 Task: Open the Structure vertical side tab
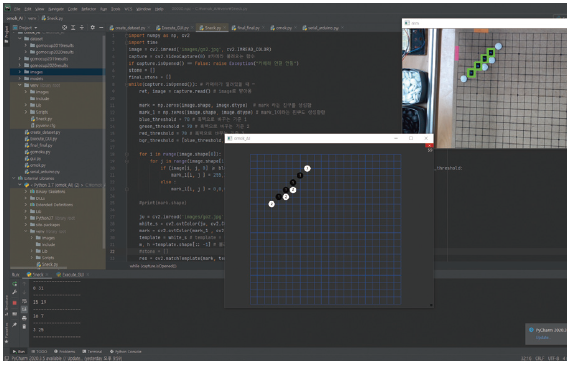pyautogui.click(x=7, y=306)
